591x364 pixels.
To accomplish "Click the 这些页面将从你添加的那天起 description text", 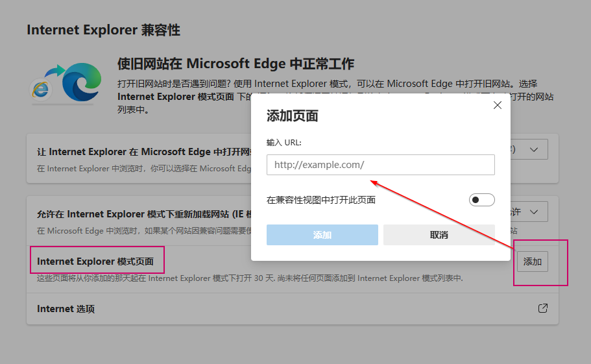I will pos(250,278).
